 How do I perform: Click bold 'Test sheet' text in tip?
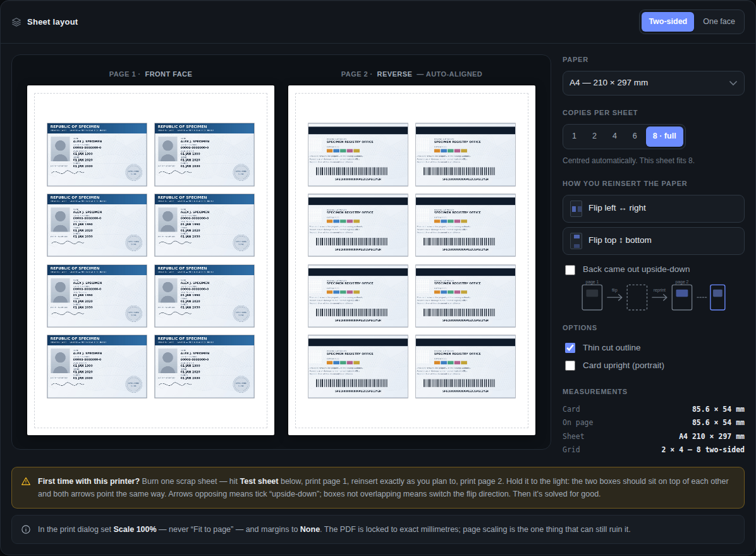(259, 481)
